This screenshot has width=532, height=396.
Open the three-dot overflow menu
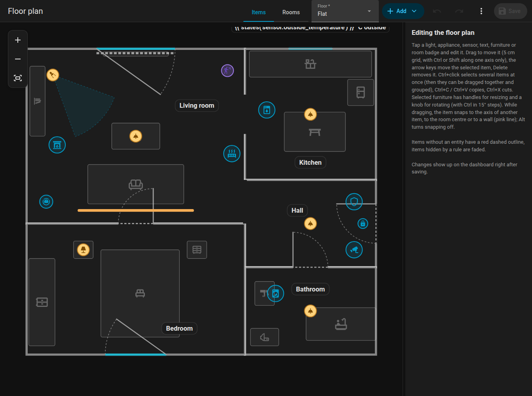point(481,11)
